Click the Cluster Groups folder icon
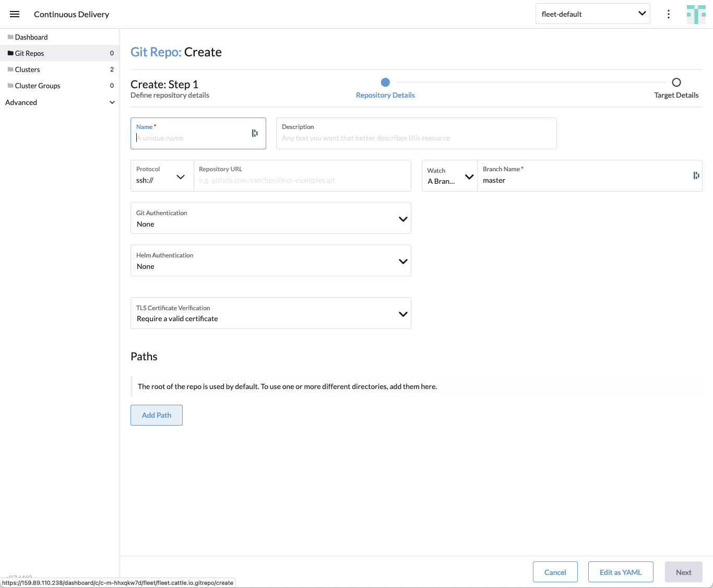Viewport: 713px width, 588px height. click(10, 86)
